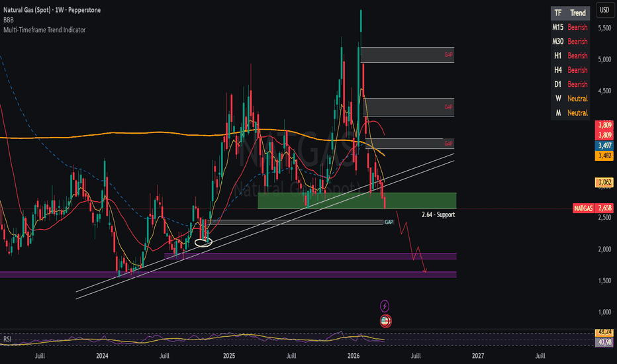
Task: Open the US flag economic event icon
Action: coord(385,321)
